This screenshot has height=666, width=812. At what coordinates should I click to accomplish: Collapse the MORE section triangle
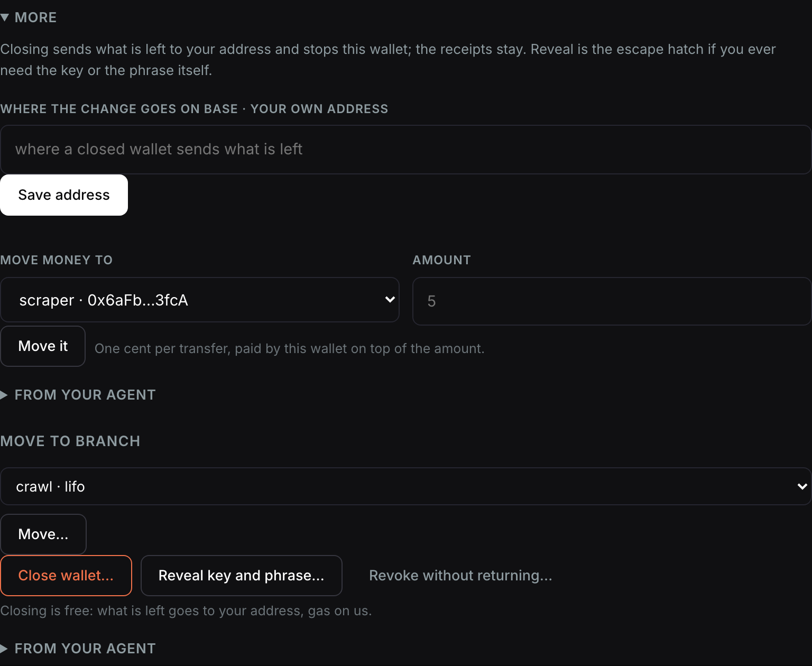click(x=5, y=17)
